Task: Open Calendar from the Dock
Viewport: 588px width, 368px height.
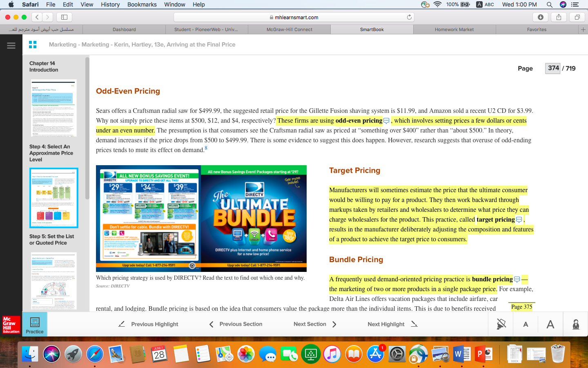Action: (x=160, y=354)
